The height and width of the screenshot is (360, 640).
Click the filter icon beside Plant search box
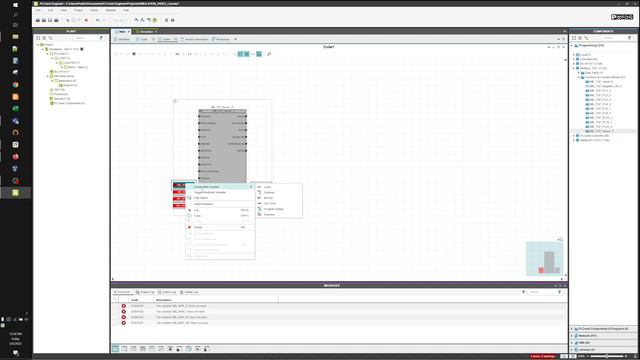point(101,38)
